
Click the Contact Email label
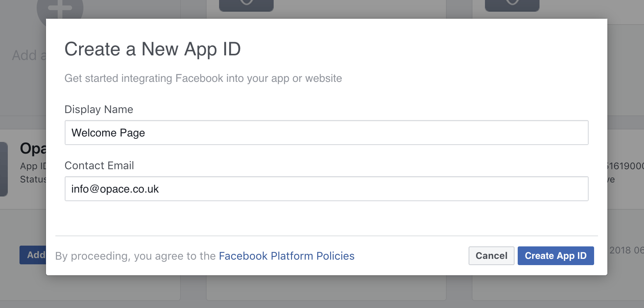99,166
